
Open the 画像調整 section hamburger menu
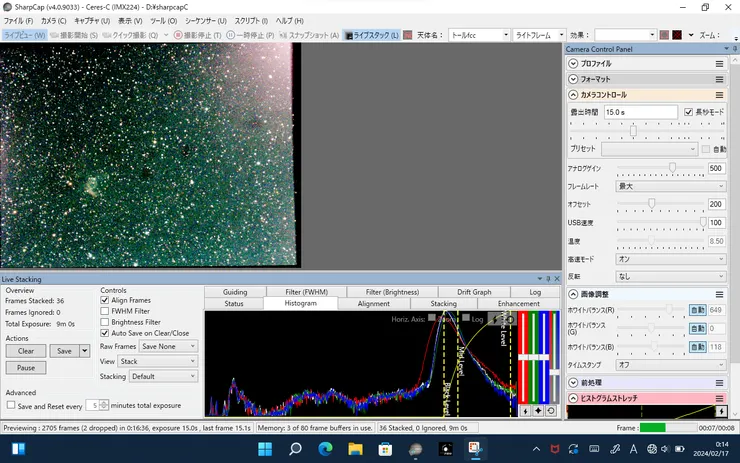point(719,294)
